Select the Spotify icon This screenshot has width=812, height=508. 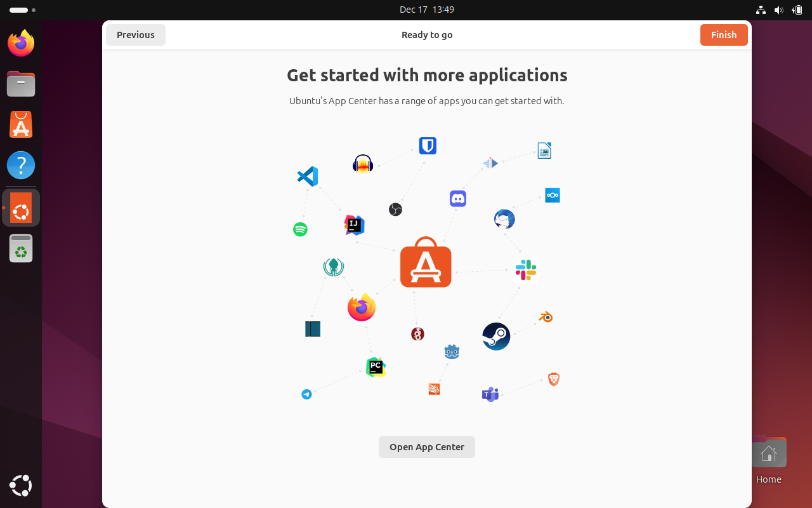pyautogui.click(x=299, y=229)
